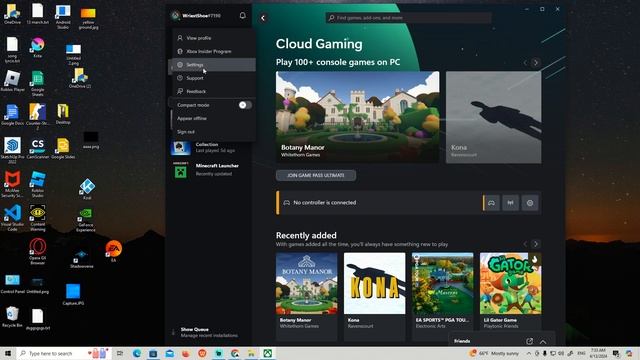
Task: Open Content Warning desktop shortcut
Action: point(38,218)
